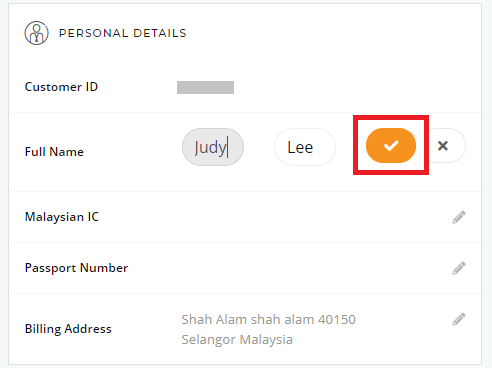Click the empty Passport Number value area

[x=310, y=268]
